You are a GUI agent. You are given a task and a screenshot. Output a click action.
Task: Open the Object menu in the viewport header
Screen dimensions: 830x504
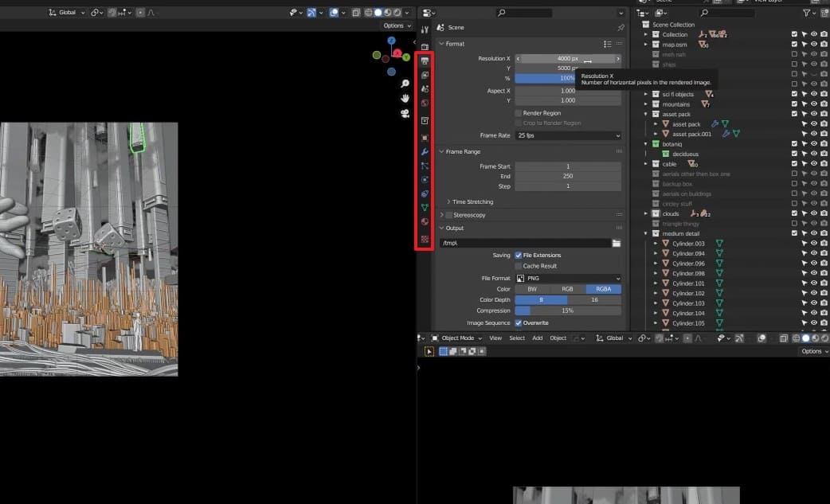point(558,338)
